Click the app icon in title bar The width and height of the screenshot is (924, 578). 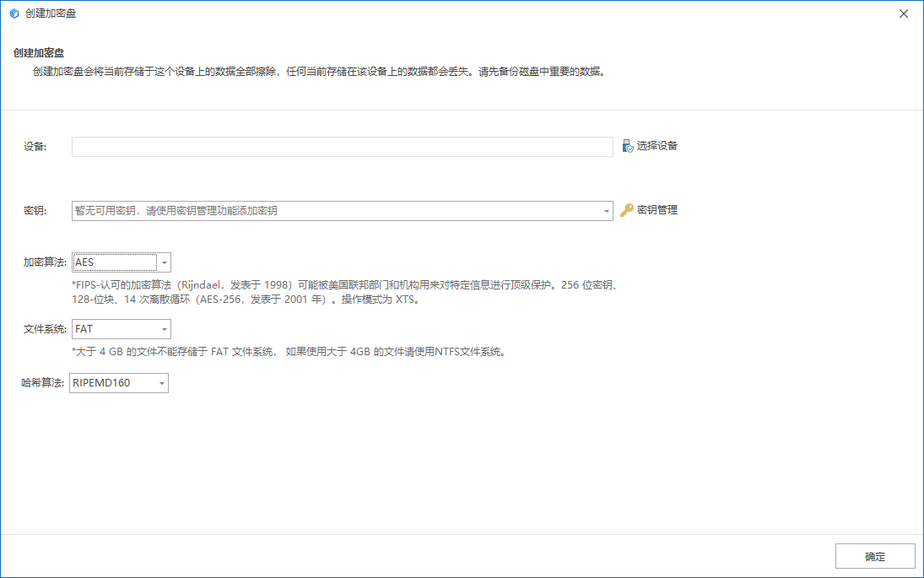(14, 14)
